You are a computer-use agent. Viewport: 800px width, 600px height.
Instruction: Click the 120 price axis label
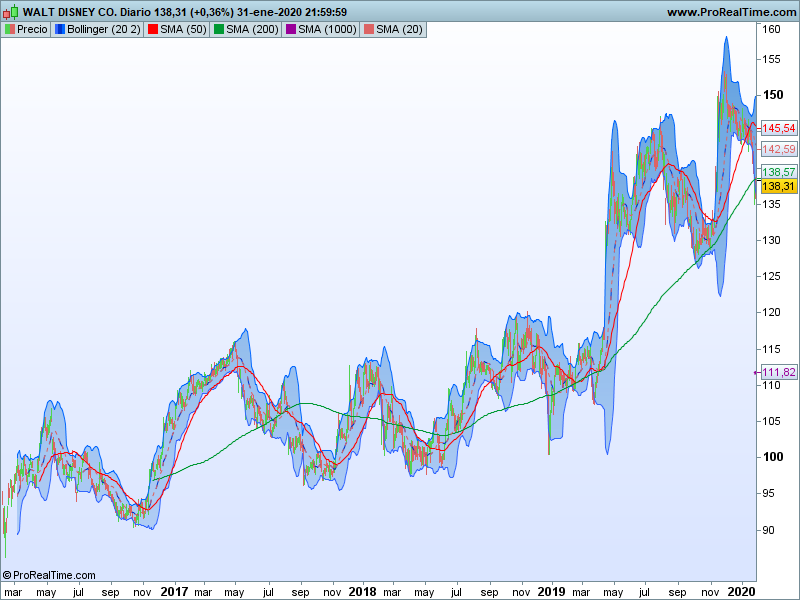[771, 312]
